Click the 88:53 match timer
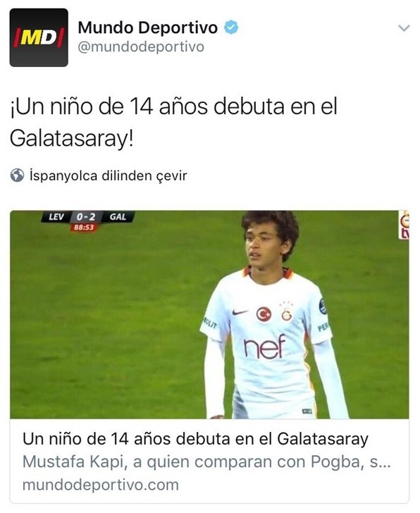 point(84,227)
